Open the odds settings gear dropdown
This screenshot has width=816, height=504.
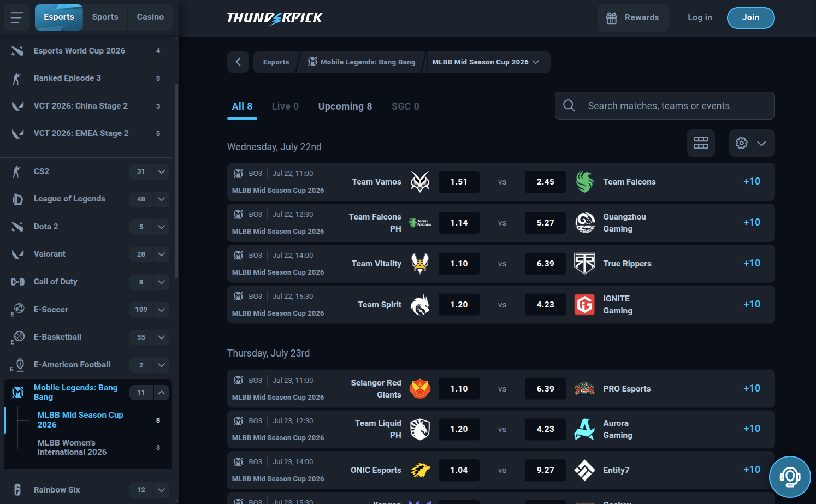tap(752, 143)
